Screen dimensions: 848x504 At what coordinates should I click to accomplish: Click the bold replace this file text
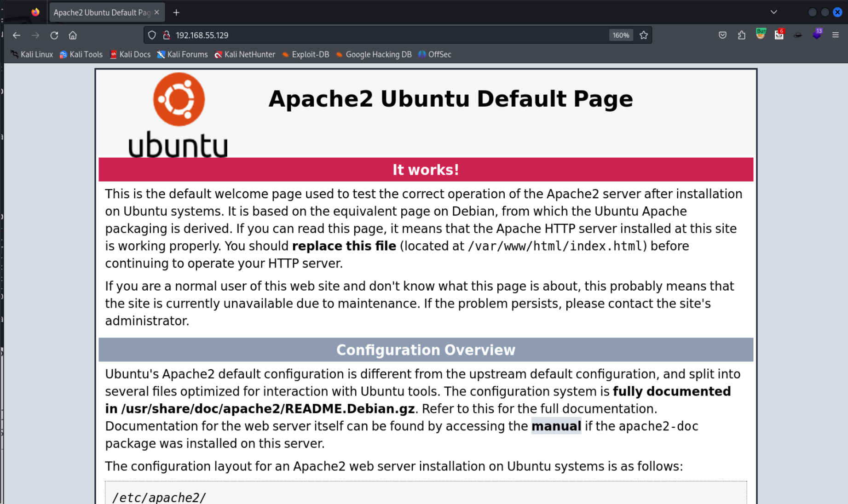click(x=344, y=246)
